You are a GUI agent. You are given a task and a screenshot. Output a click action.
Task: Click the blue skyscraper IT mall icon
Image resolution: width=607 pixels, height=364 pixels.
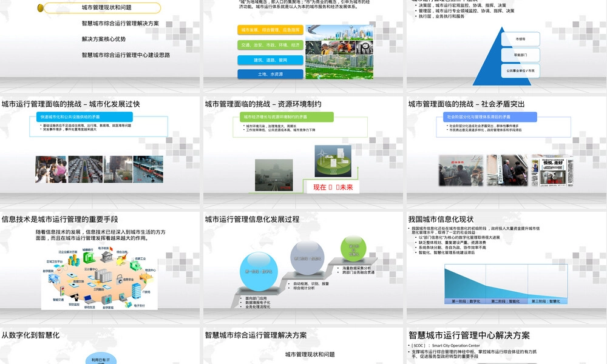pyautogui.click(x=136, y=291)
